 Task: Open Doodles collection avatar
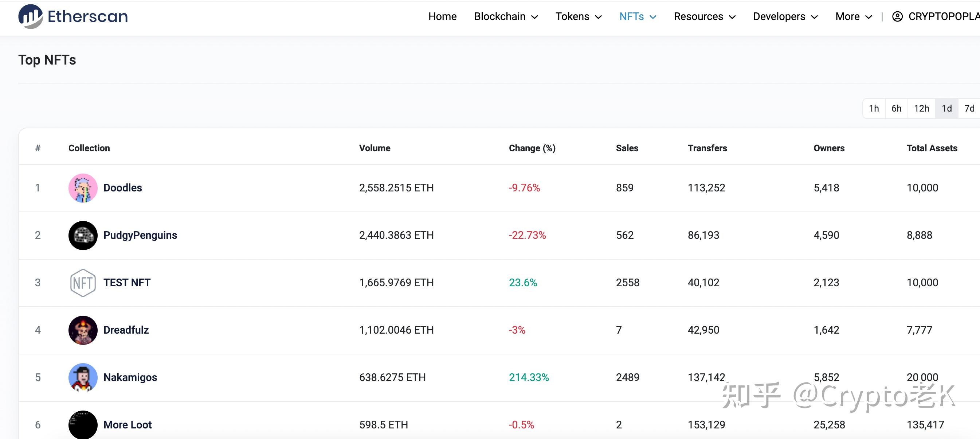pos(83,188)
